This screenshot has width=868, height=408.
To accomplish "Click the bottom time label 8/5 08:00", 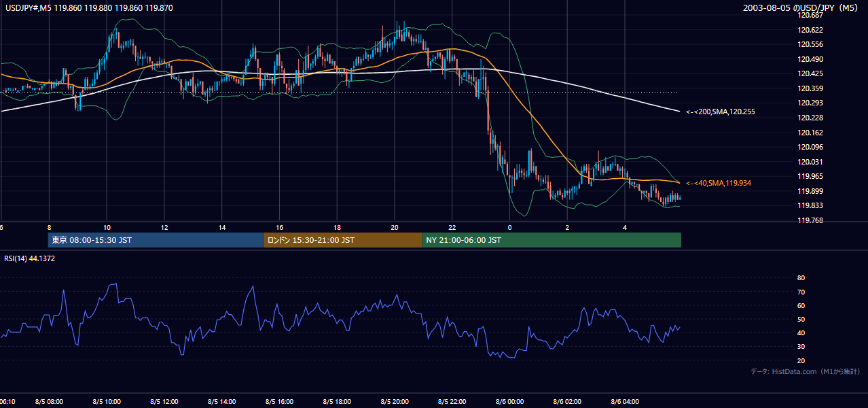I will (49, 402).
